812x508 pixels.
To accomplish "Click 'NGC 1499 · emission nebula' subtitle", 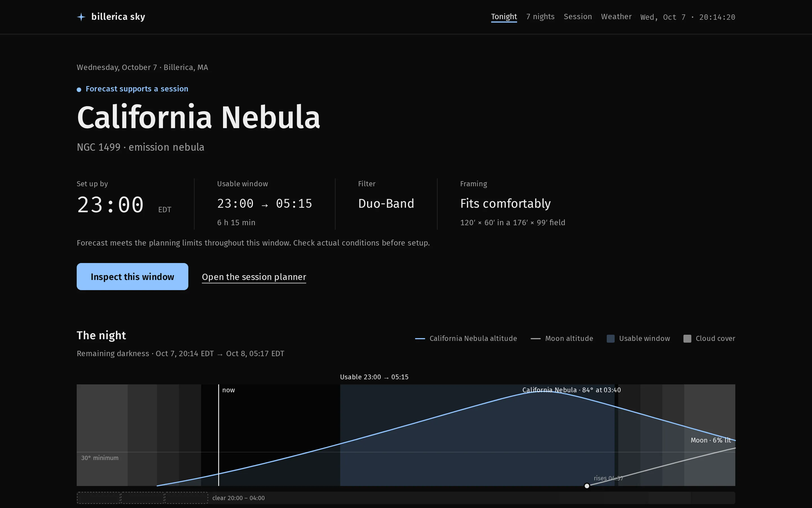I will pos(140,147).
